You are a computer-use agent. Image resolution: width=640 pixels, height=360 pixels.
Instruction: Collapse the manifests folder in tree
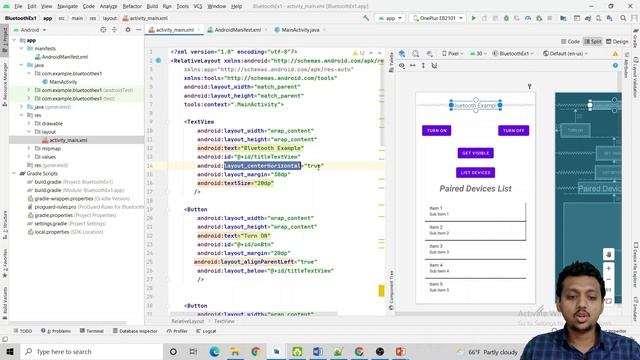(22, 48)
